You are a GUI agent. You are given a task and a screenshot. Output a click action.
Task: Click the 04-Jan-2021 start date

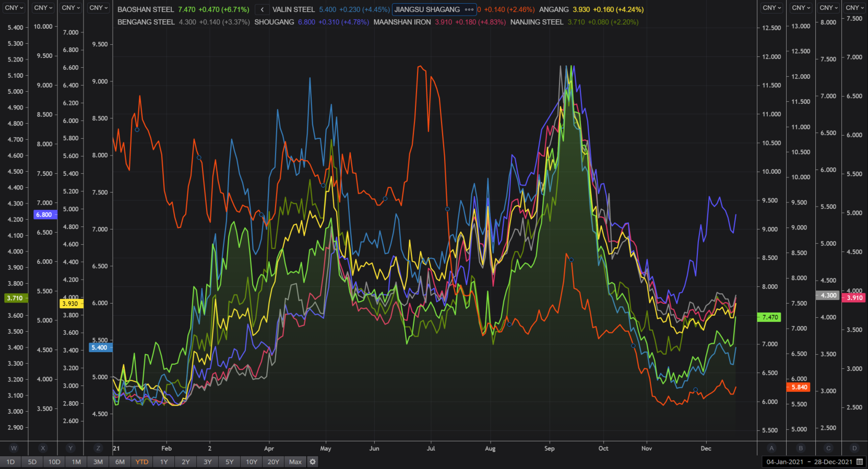coord(784,462)
